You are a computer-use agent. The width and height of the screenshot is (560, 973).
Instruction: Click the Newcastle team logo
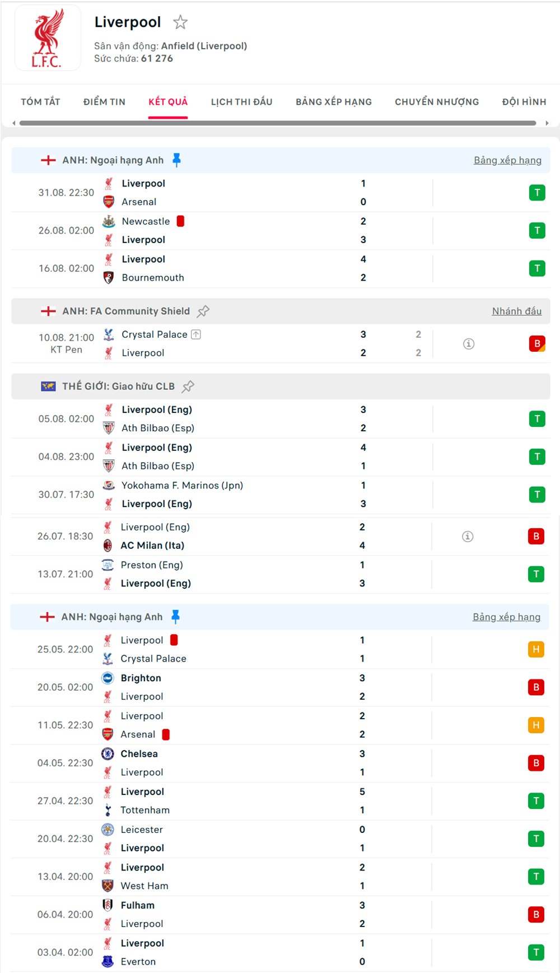pos(108,221)
